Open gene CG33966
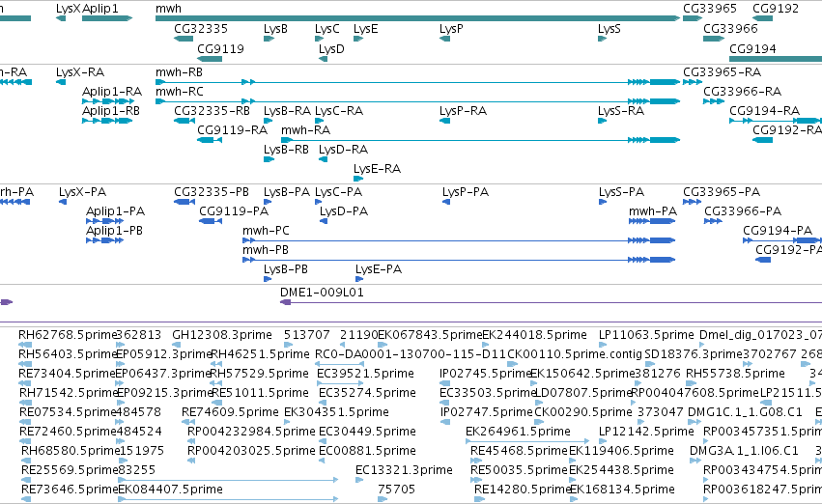Image resolution: width=822 pixels, height=504 pixels. 714,39
